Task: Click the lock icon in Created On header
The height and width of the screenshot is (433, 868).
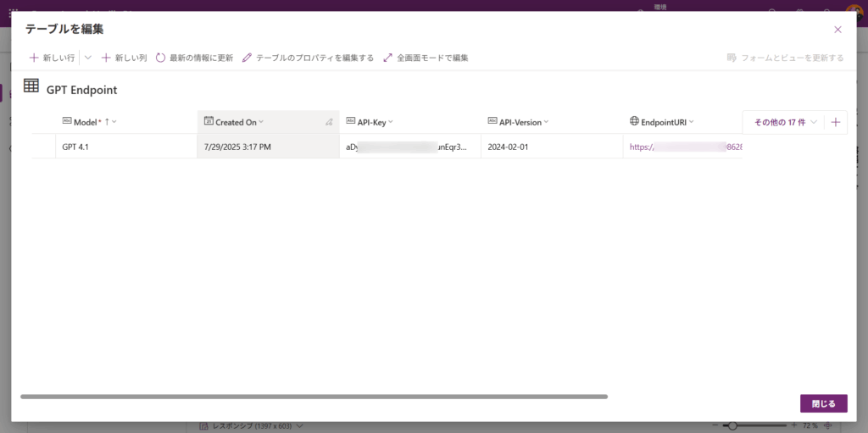Action: (329, 122)
